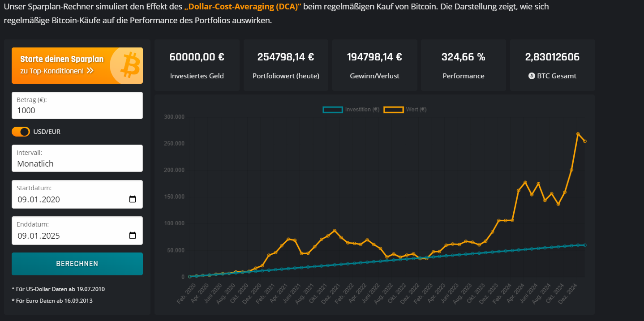Click the Gewinn/Verlust stat card
Image resolution: width=644 pixels, height=321 pixels.
tap(374, 65)
